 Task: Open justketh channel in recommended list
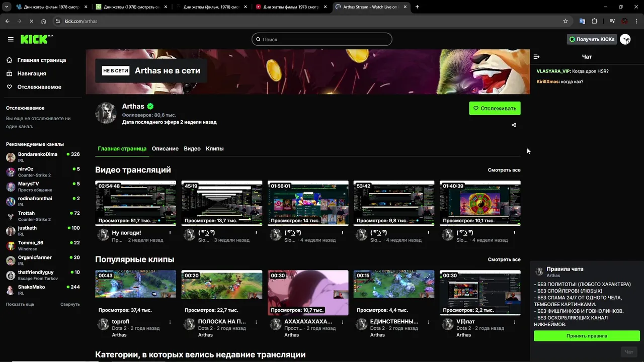coord(43,231)
